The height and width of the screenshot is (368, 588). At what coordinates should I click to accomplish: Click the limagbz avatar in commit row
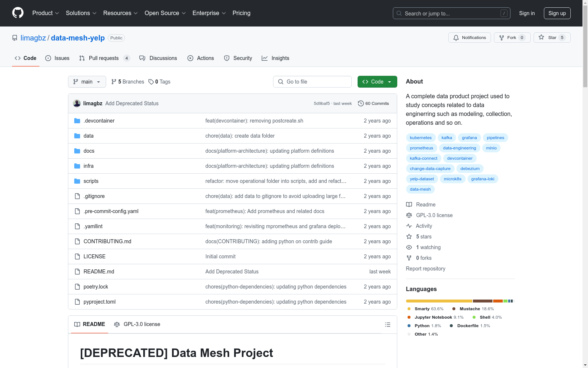point(77,103)
